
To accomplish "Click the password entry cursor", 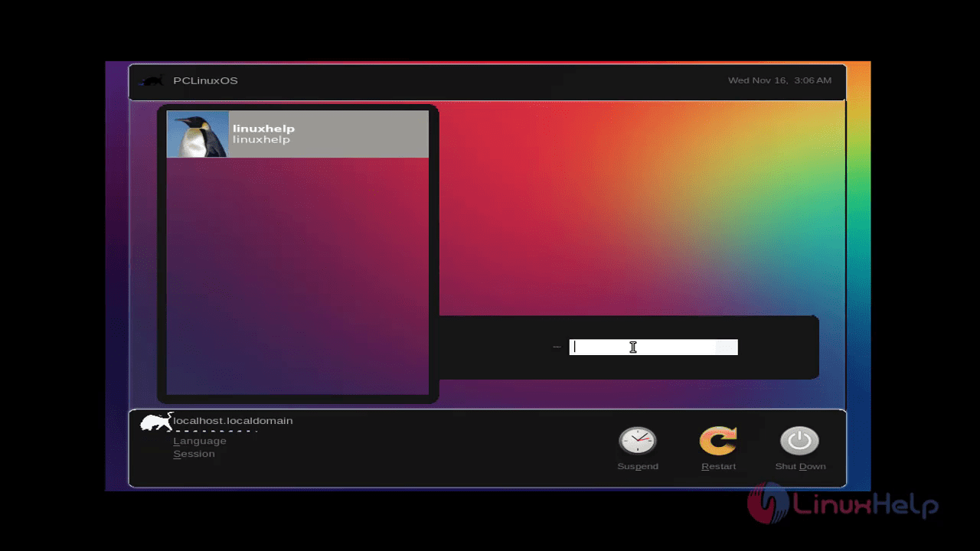I will click(x=574, y=347).
